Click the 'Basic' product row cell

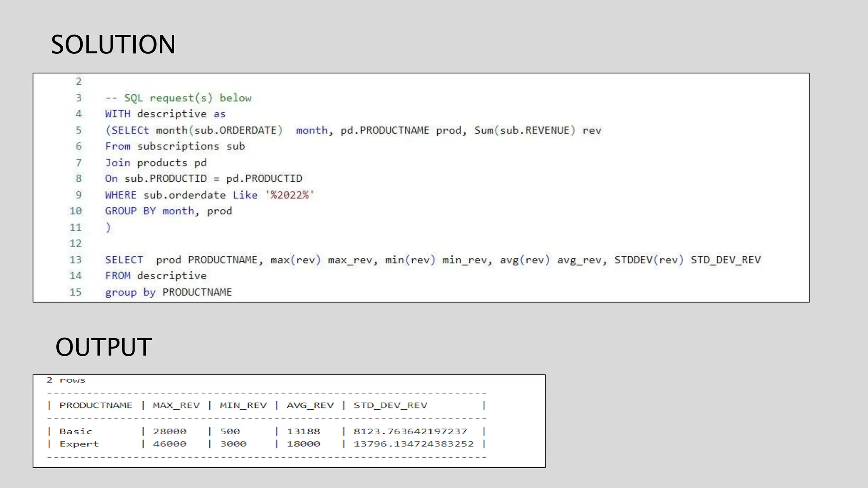(x=76, y=431)
